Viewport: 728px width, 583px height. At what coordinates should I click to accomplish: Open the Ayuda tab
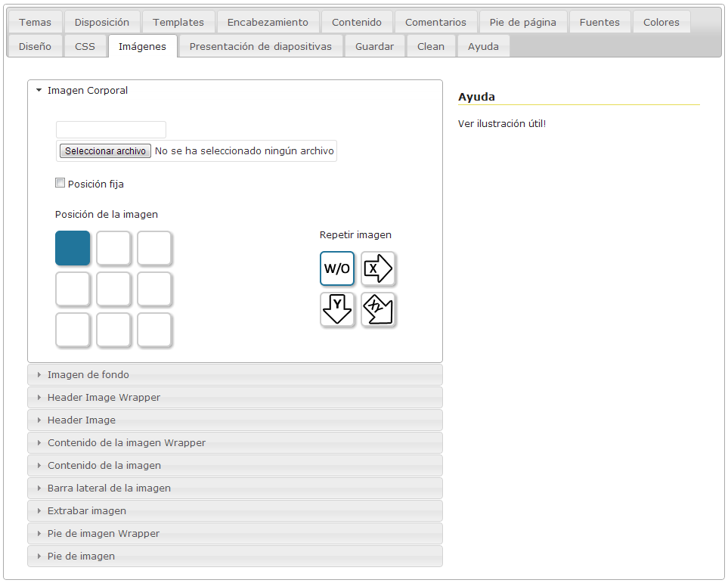(x=483, y=46)
